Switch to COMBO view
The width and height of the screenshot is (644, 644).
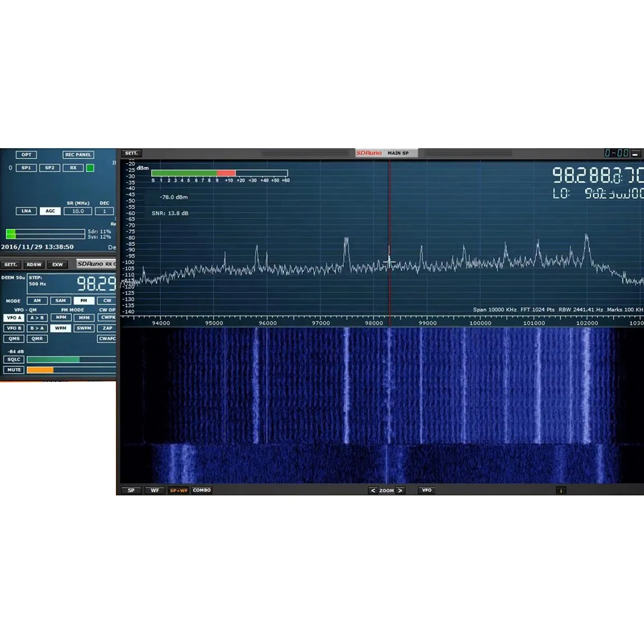(202, 490)
